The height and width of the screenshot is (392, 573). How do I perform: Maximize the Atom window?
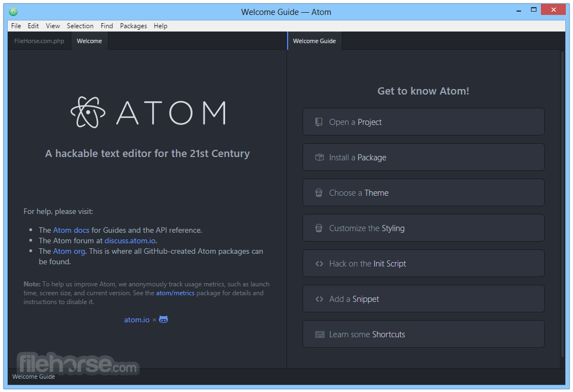pos(534,10)
